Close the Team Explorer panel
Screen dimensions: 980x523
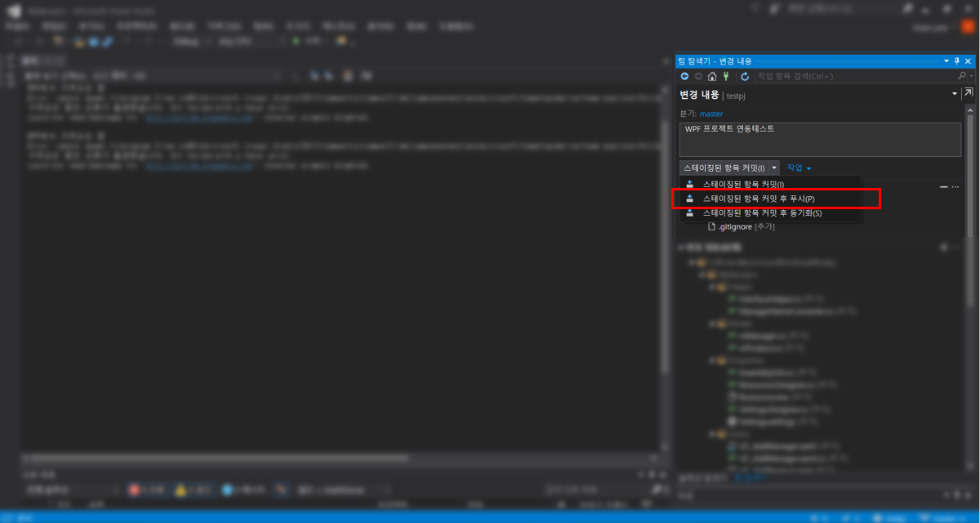tap(969, 61)
